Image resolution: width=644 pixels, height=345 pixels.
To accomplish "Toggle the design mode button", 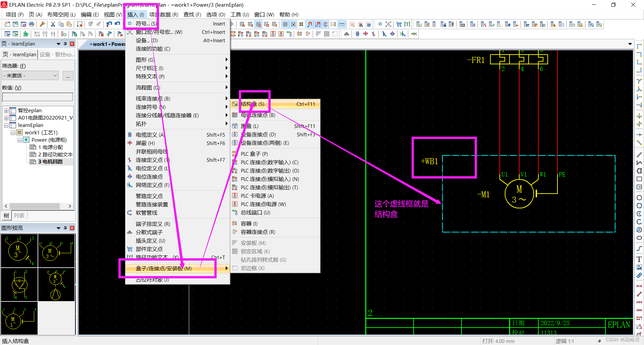I will click(x=317, y=24).
